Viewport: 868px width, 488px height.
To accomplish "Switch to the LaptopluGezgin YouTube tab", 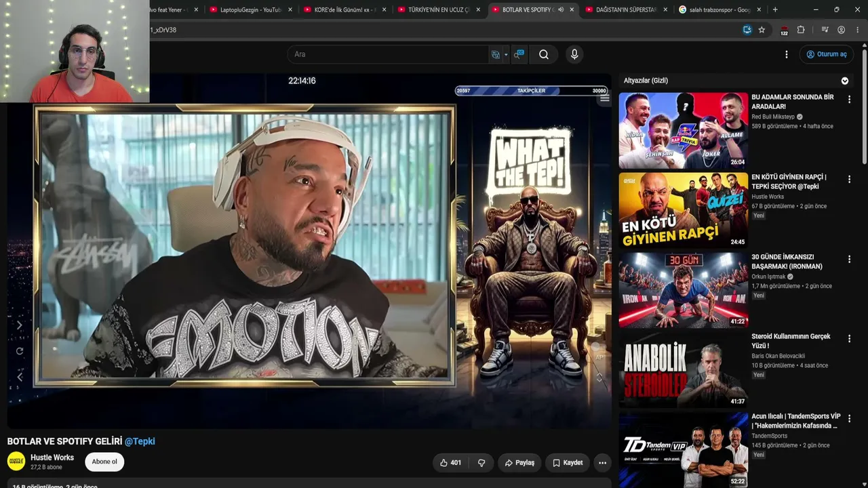I will (x=251, y=9).
